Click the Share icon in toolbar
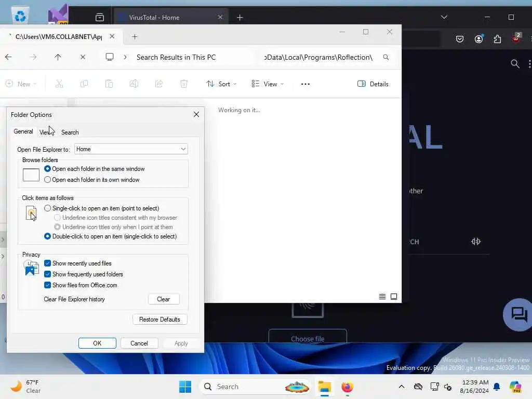Image resolution: width=532 pixels, height=399 pixels. (159, 84)
